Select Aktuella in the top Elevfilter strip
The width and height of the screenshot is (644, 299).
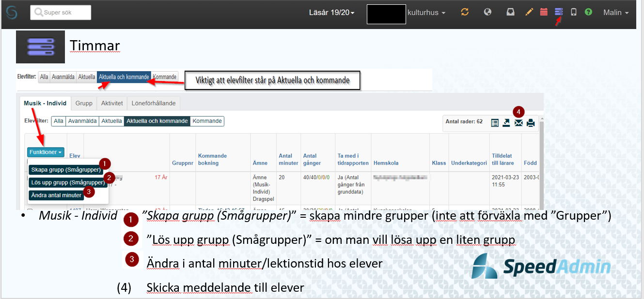87,77
